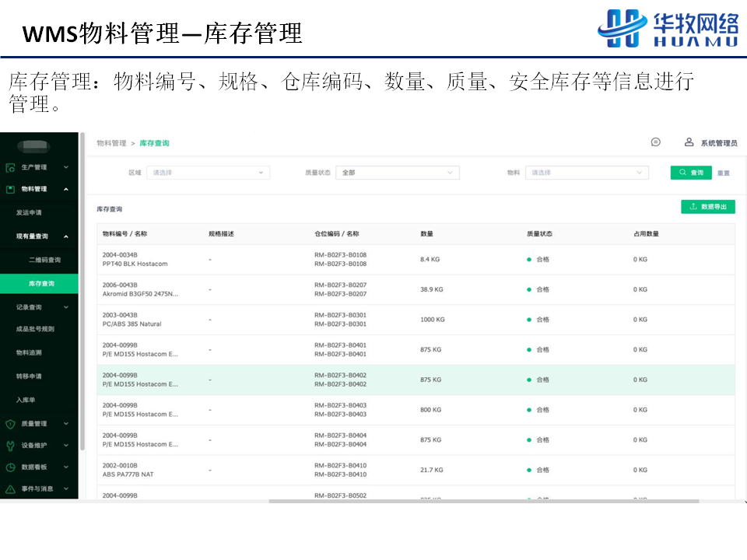Screen dimensions: 747x560
Task: Open the 区域 dropdown
Action: point(209,173)
